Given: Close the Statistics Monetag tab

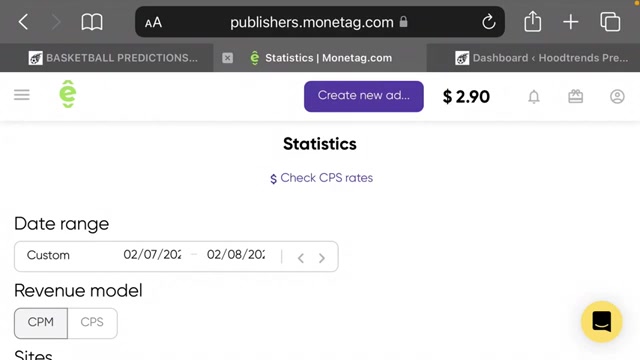Looking at the screenshot, I should 228,58.
